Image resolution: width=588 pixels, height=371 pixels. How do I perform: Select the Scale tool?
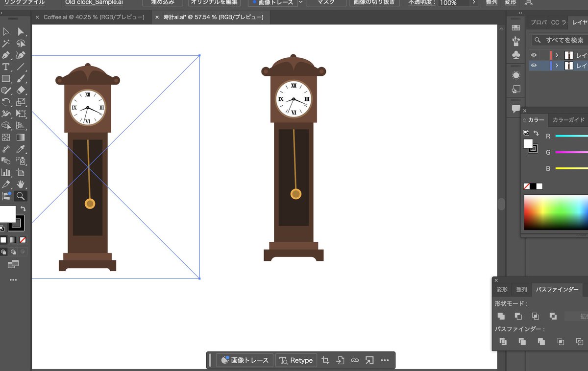[21, 102]
